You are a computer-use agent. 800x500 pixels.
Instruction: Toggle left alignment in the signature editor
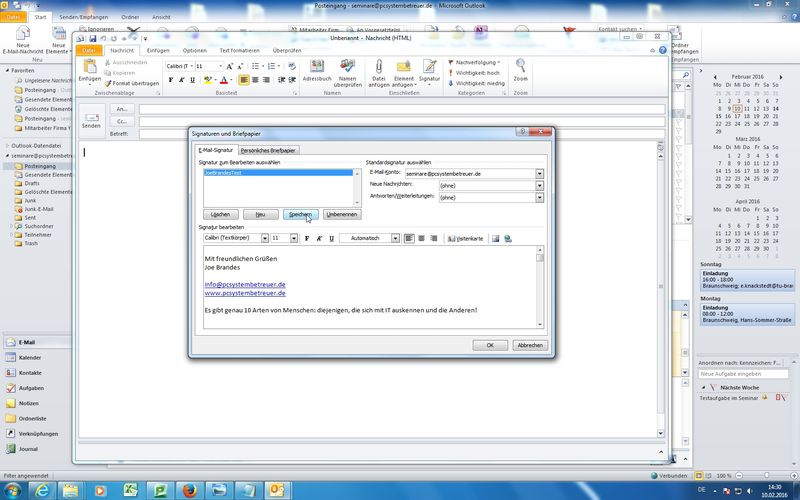coord(409,238)
